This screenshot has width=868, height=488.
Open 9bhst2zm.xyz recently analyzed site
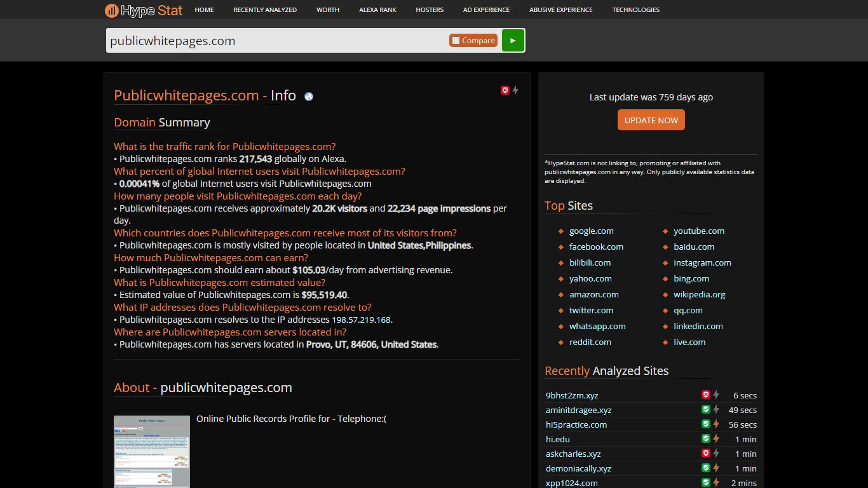(x=572, y=395)
